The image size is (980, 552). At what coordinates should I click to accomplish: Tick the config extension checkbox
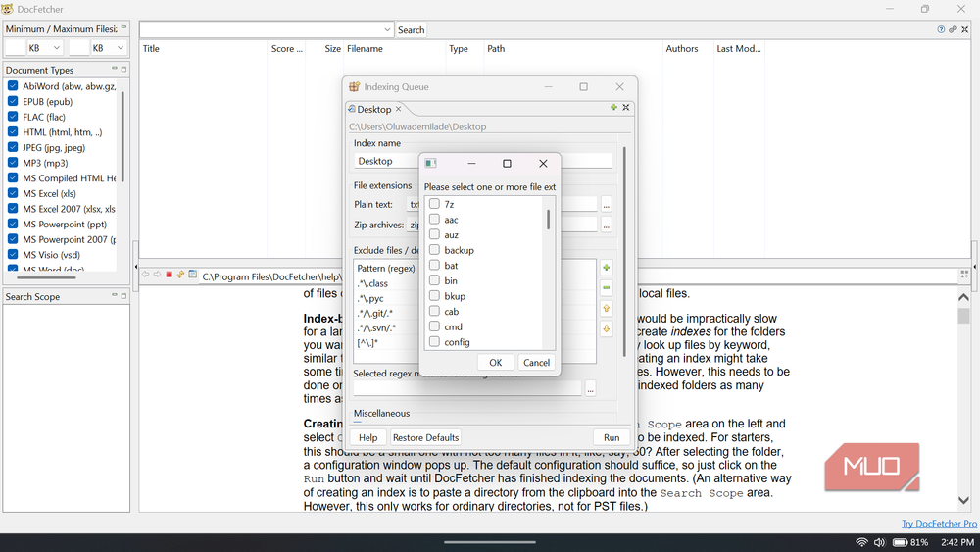(x=434, y=341)
